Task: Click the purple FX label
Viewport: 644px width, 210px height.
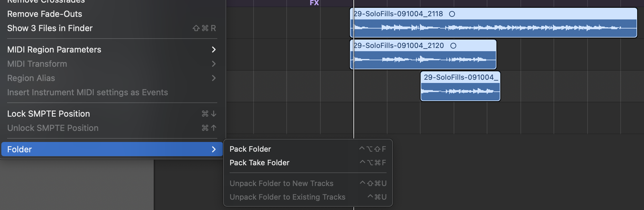Action: [314, 3]
